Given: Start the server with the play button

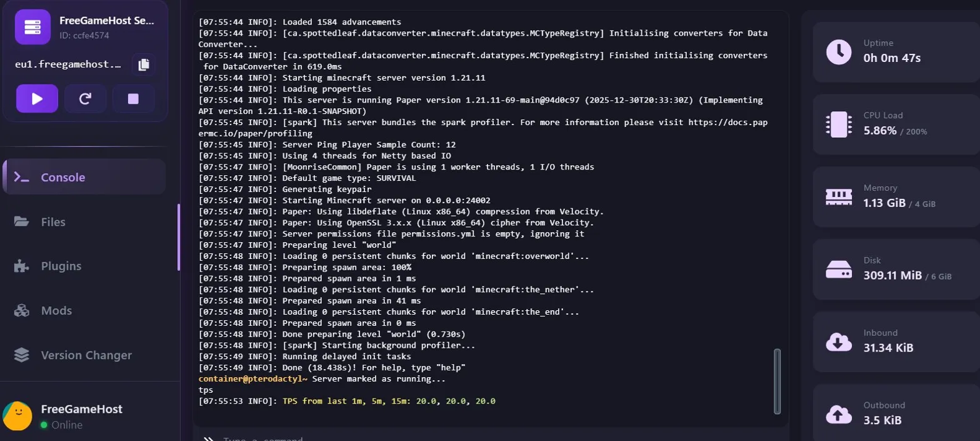Looking at the screenshot, I should coord(37,98).
